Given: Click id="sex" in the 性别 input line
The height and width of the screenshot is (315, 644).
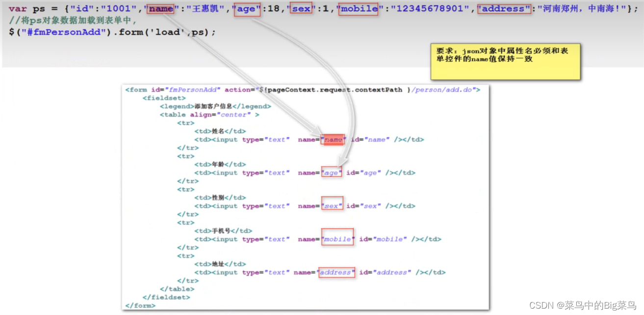Looking at the screenshot, I should (x=363, y=206).
